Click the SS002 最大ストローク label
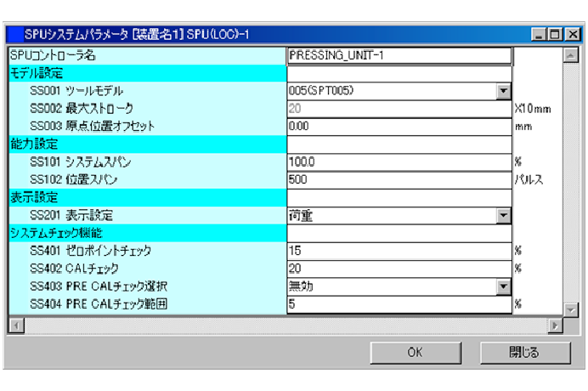This screenshot has height=391, width=588. click(82, 109)
